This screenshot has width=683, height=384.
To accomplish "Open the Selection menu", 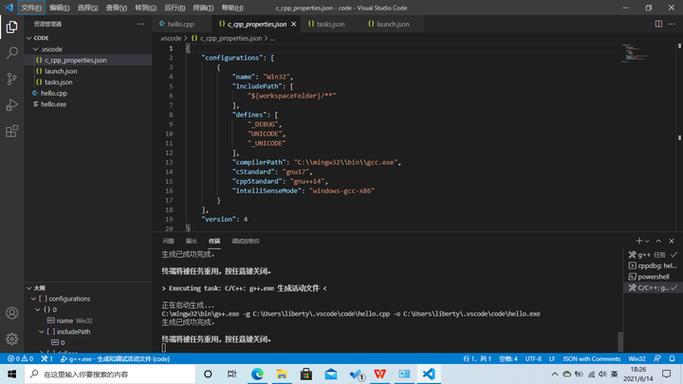I will (88, 8).
